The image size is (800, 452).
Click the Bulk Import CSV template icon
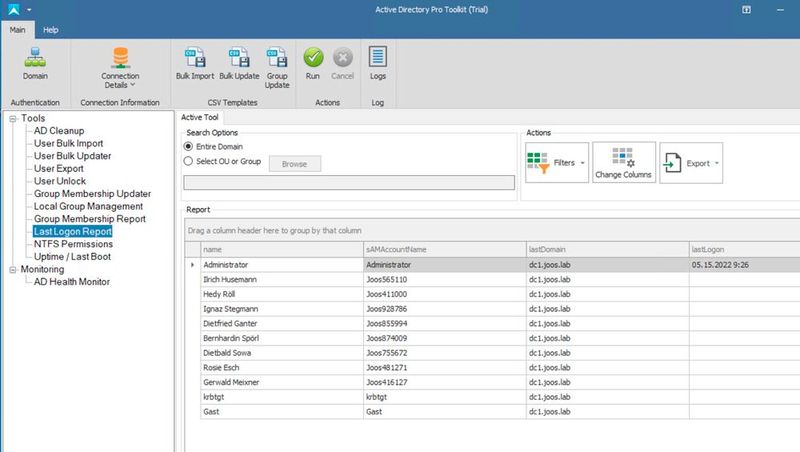(195, 58)
